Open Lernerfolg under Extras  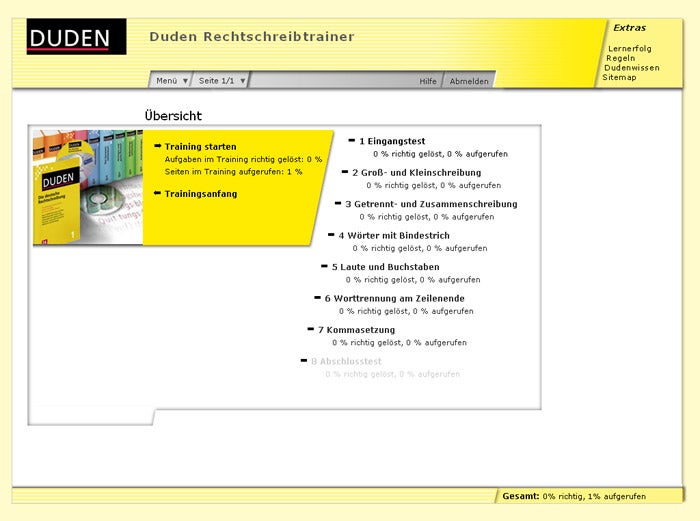tap(629, 49)
